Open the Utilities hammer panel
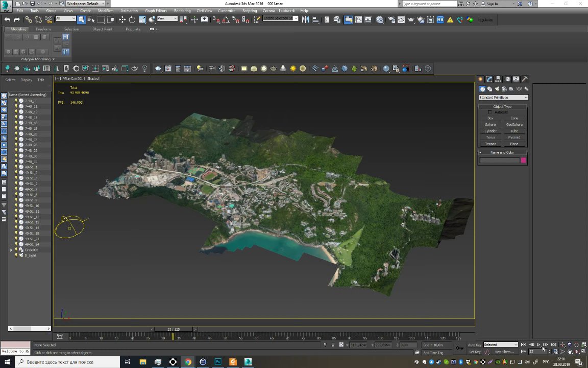 [525, 79]
